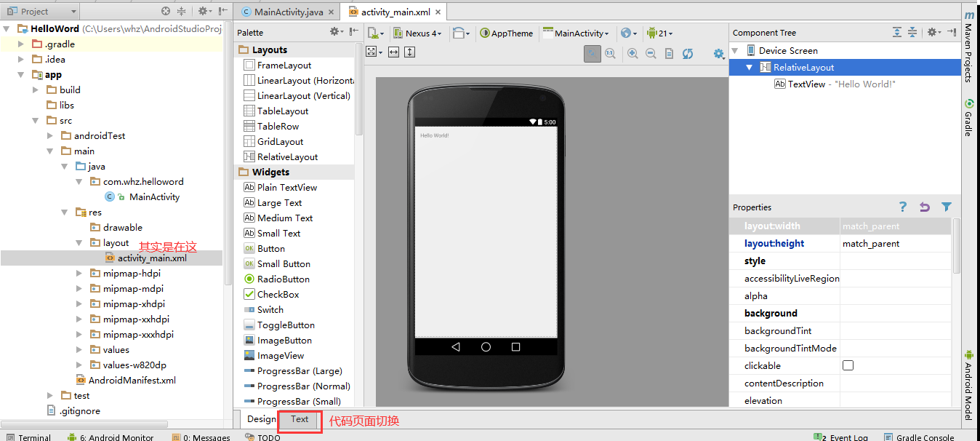Select Design view tab
980x441 pixels.
click(261, 418)
